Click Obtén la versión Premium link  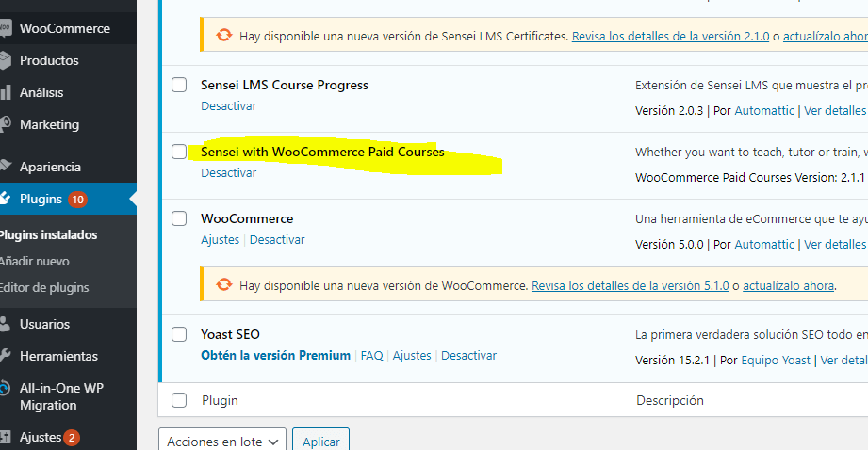pyautogui.click(x=276, y=356)
